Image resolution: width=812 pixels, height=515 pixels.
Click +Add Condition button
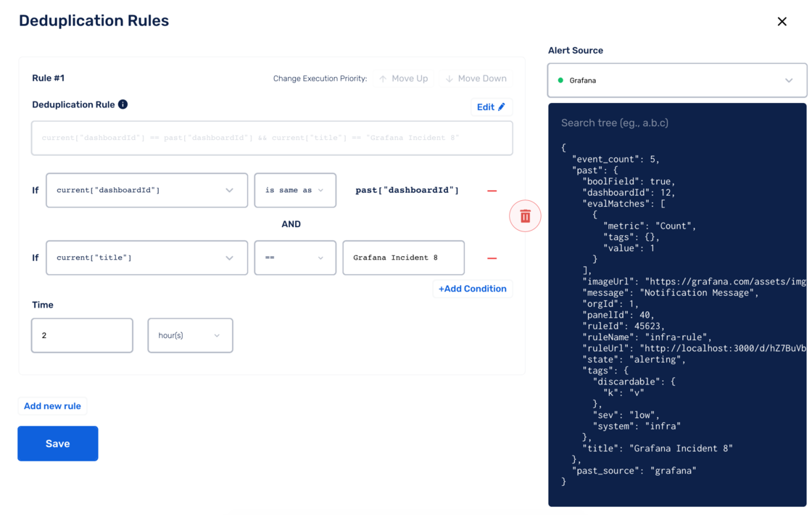tap(472, 289)
